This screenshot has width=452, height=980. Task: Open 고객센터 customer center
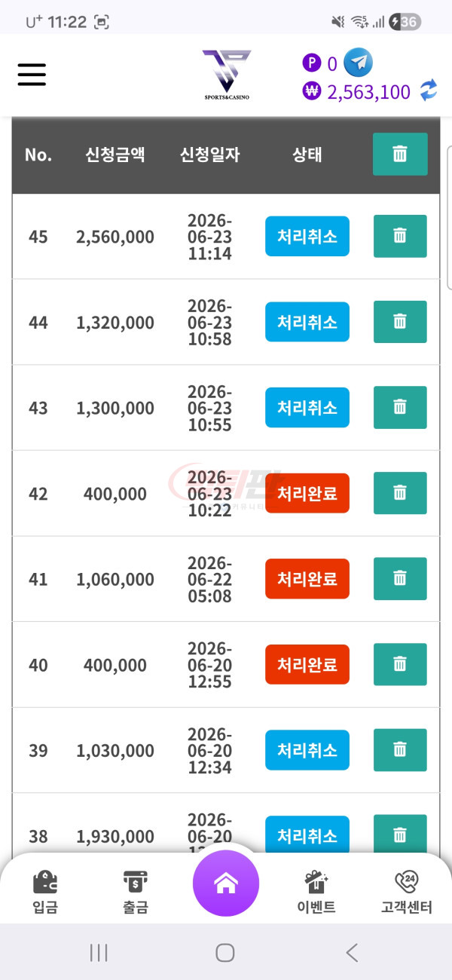click(x=407, y=893)
